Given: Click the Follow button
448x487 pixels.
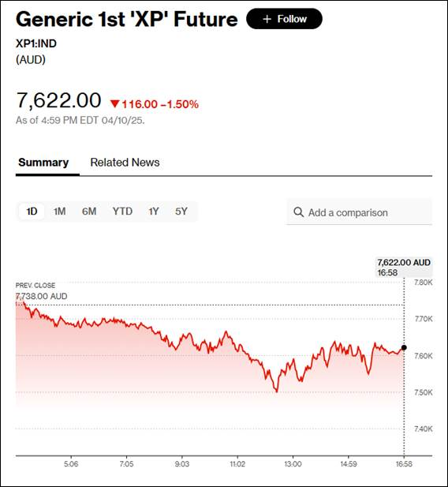Looking at the screenshot, I should (284, 19).
